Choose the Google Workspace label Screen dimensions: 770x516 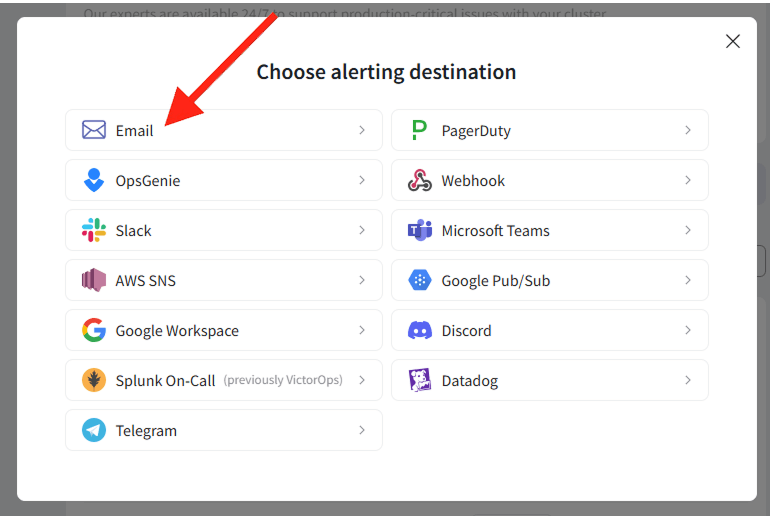177,331
